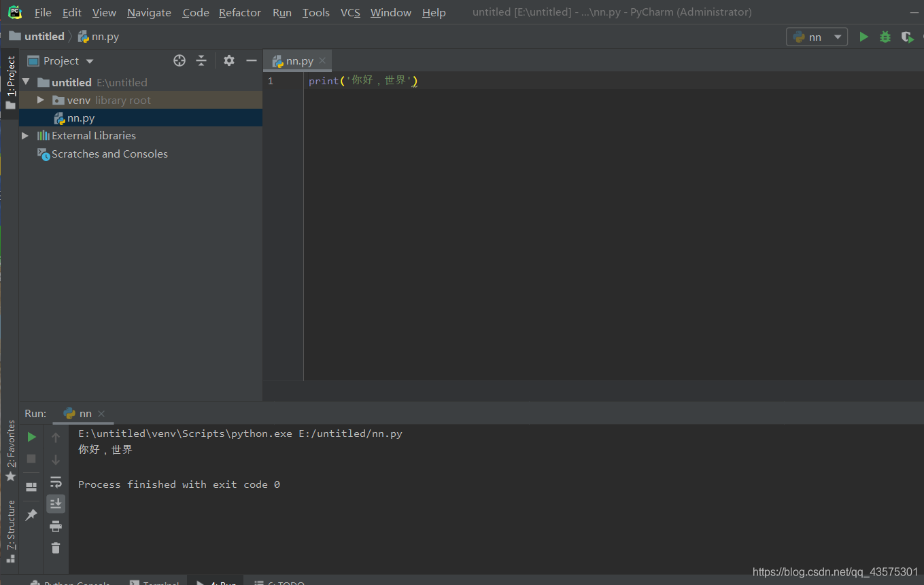Run nn with coverage shield icon

pos(907,37)
